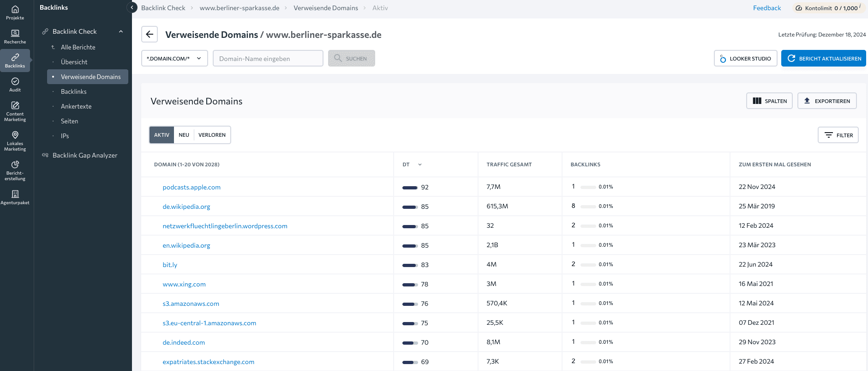Screen dimensions: 868x371
Task: Open Recherche in the left sidebar
Action: pos(15,36)
